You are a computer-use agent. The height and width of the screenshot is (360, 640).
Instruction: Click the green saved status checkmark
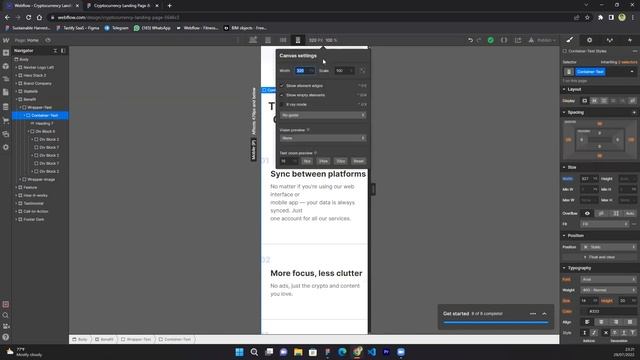coord(491,40)
